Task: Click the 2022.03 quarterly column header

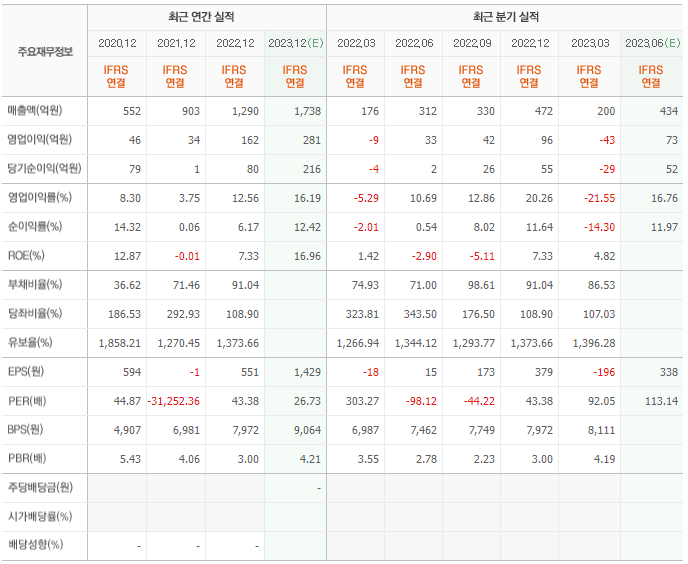Action: (356, 43)
